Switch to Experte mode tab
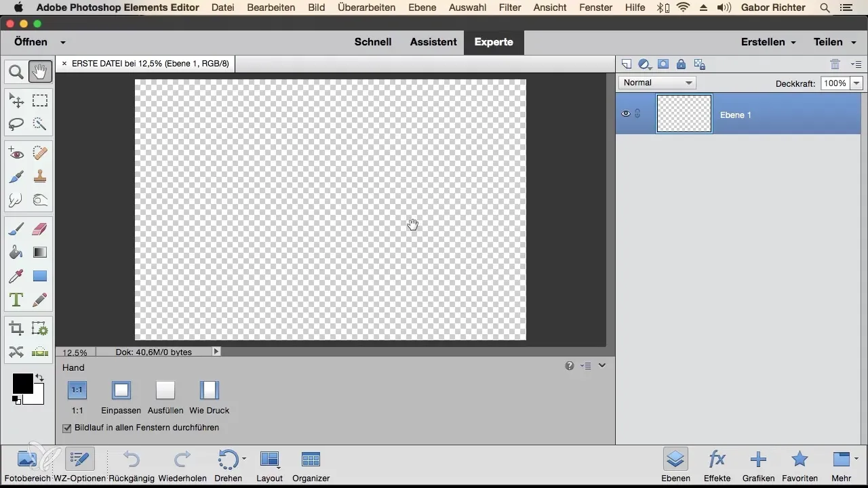868x488 pixels. point(494,42)
